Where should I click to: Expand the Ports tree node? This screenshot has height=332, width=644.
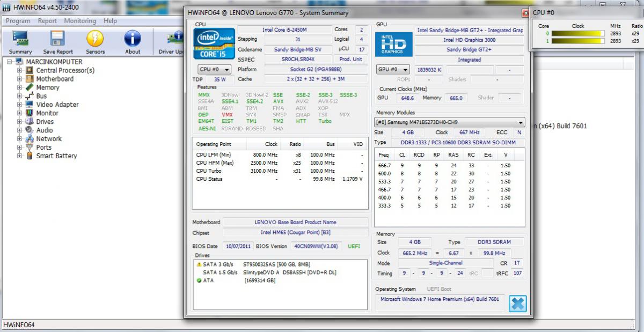click(x=20, y=147)
